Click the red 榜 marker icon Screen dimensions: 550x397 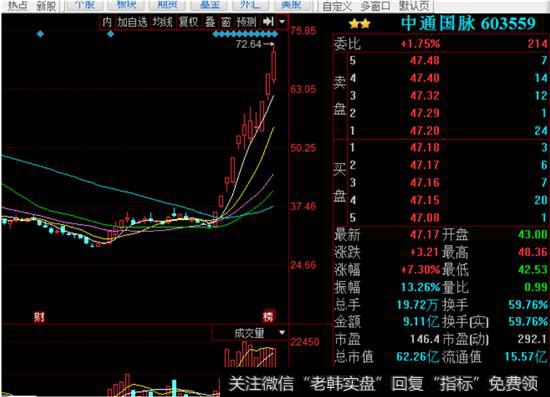[268, 317]
